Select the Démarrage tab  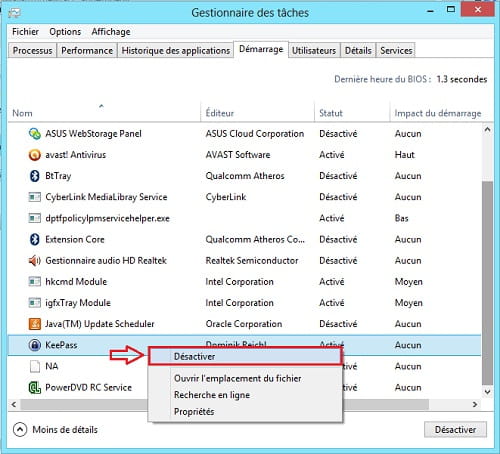[x=261, y=49]
